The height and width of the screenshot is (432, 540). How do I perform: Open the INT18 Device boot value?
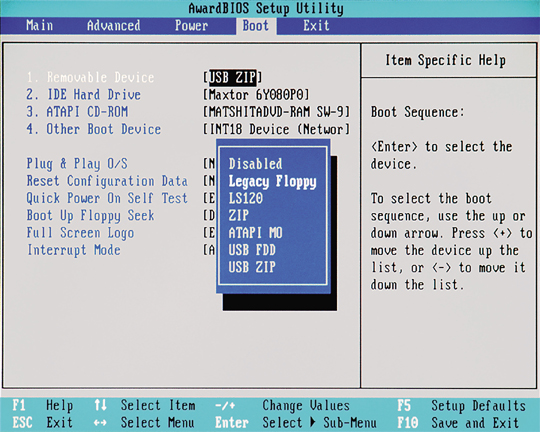point(277,129)
